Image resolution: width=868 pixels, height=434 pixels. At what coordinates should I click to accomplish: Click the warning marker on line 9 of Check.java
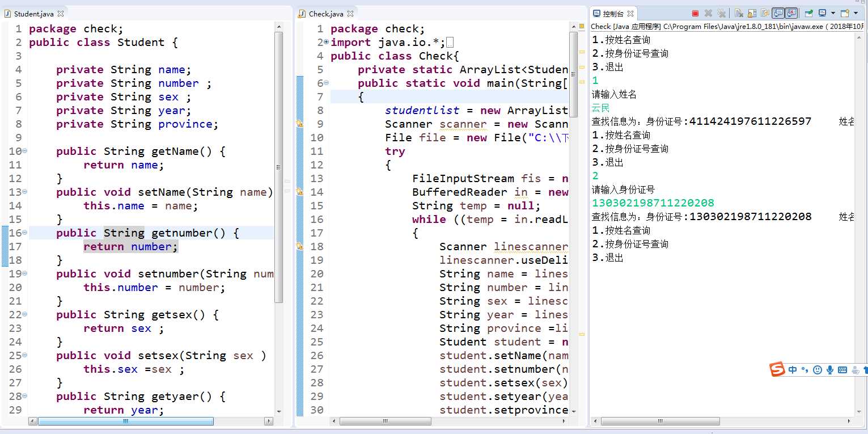(300, 124)
